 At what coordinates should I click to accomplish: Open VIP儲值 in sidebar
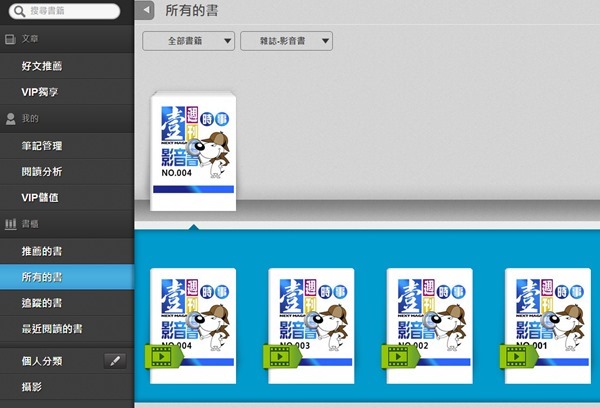click(67, 197)
